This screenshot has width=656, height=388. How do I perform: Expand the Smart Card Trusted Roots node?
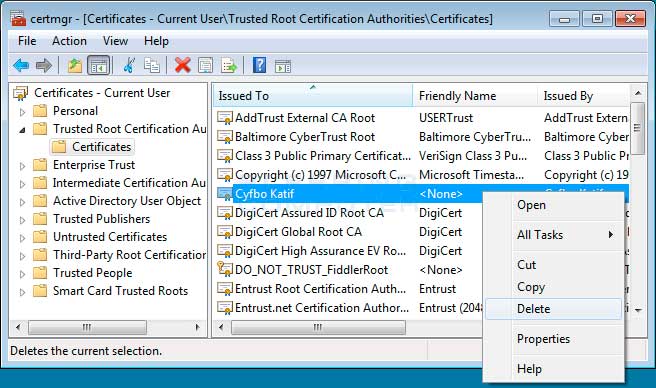click(x=23, y=292)
